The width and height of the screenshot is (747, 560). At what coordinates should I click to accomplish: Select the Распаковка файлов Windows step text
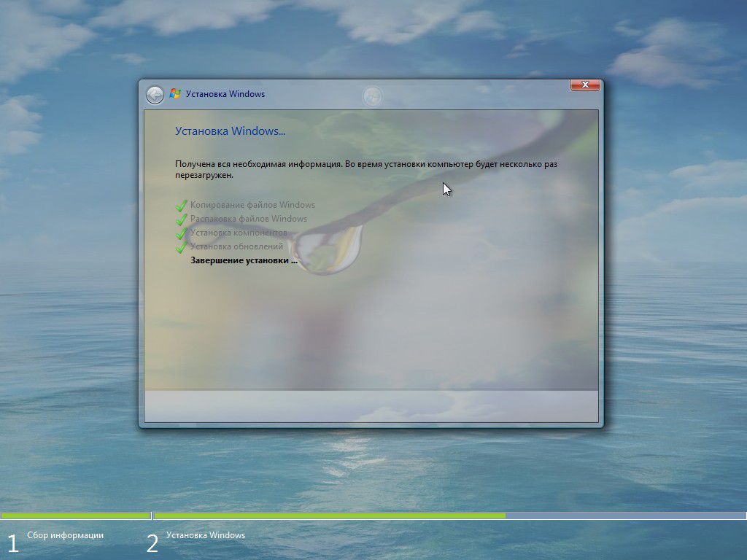pyautogui.click(x=249, y=219)
